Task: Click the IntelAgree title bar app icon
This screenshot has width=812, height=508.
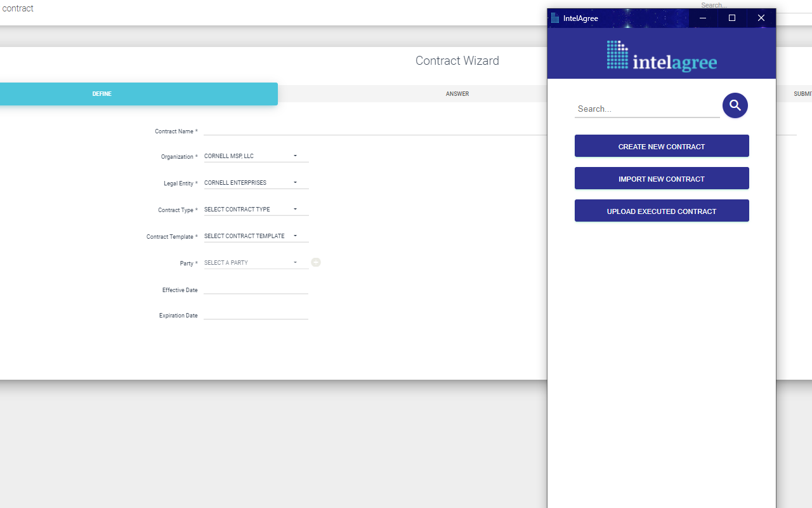Action: click(555, 18)
